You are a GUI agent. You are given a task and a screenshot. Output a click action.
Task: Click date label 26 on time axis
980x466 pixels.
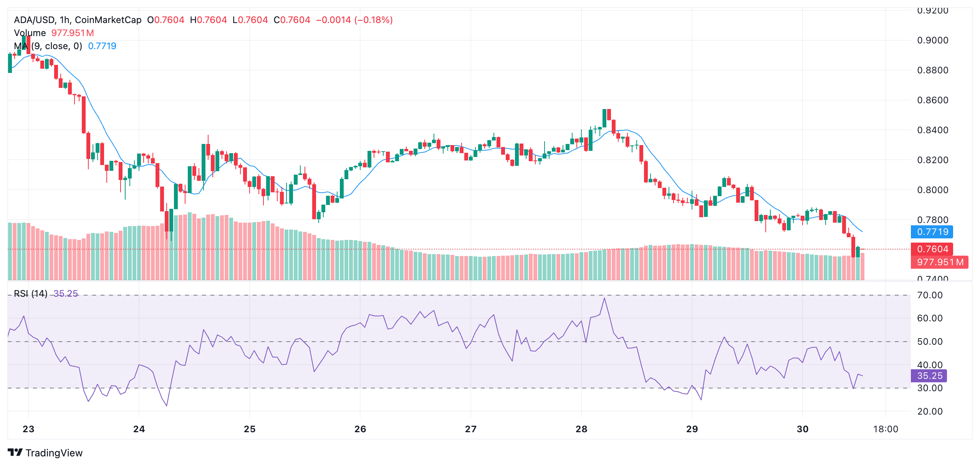click(x=360, y=429)
